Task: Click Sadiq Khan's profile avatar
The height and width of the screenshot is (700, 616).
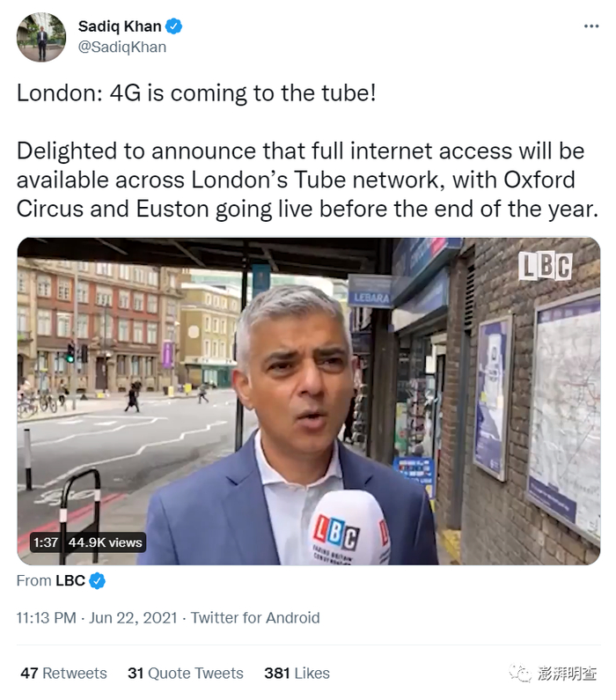Action: pyautogui.click(x=41, y=37)
